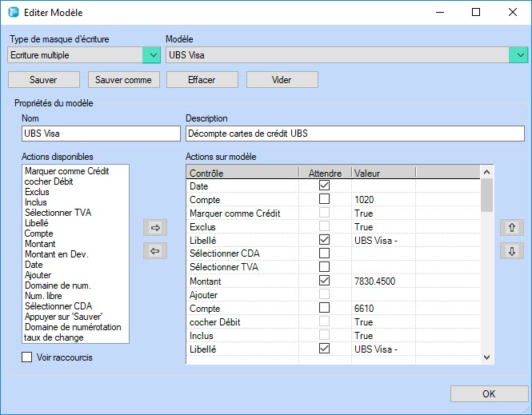This screenshot has width=532, height=415.
Task: Confirm with the OK button
Action: 488,393
